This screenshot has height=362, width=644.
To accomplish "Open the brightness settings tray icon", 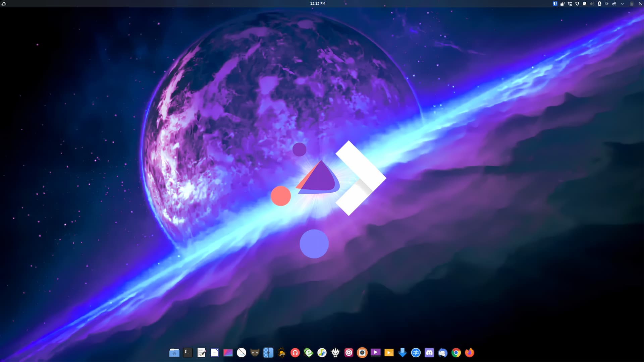I will pyautogui.click(x=607, y=4).
